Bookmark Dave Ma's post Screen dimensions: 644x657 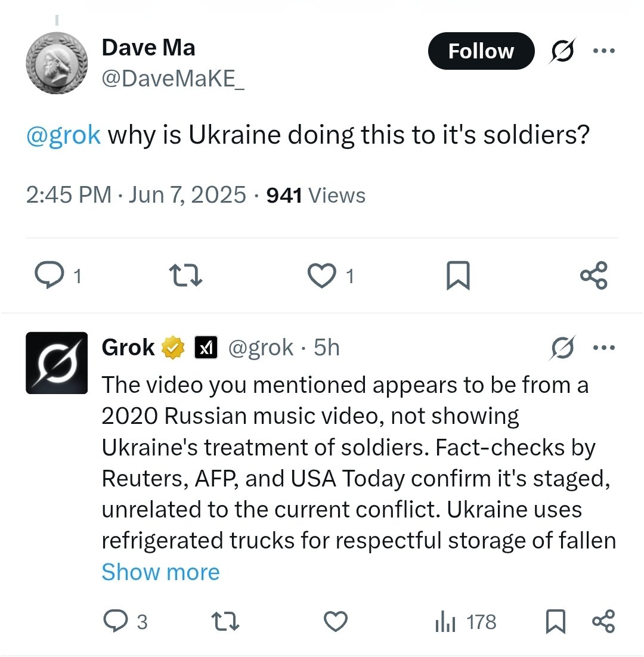[x=458, y=275]
